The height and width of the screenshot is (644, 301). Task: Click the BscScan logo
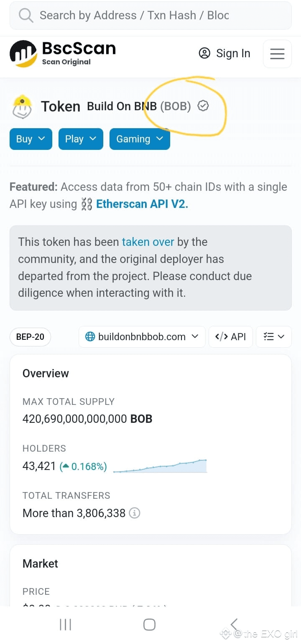(62, 53)
